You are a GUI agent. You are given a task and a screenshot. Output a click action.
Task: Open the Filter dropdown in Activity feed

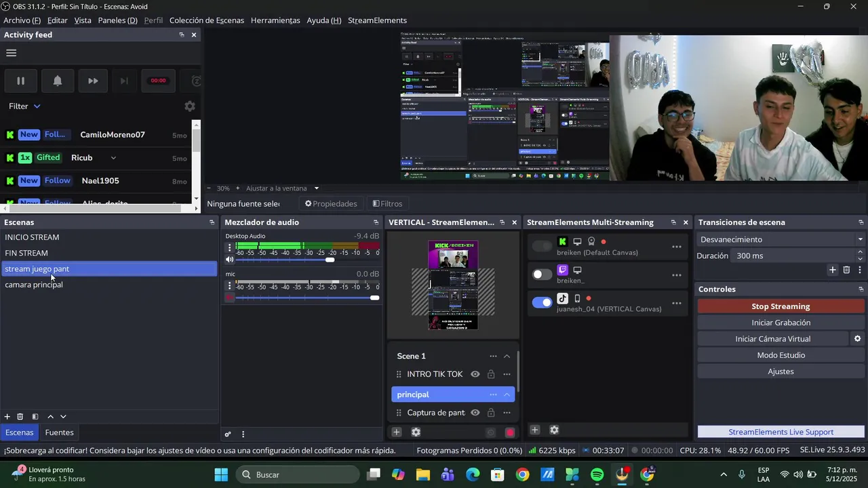(24, 106)
